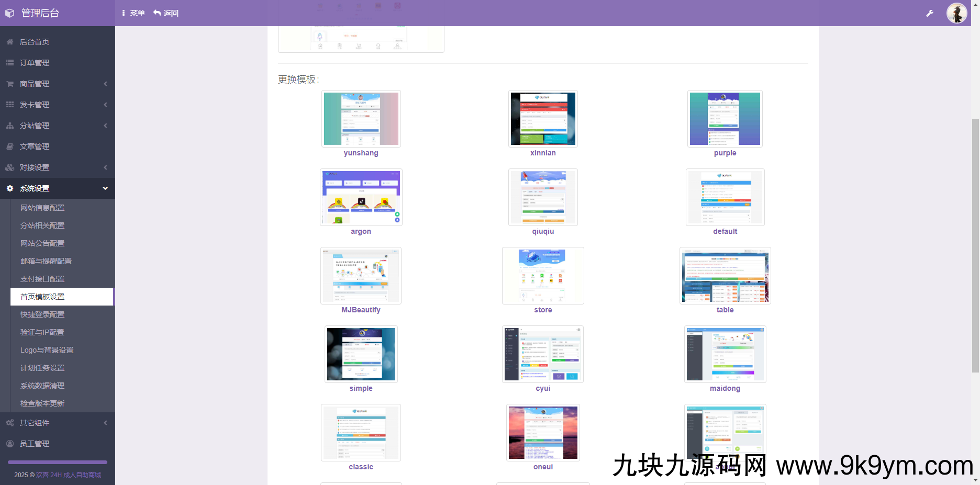
Task: Select the chart icon for 分站管理
Action: 9,125
